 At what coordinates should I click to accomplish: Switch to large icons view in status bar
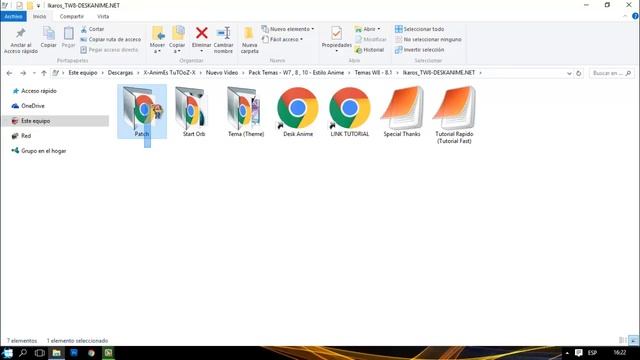633,340
